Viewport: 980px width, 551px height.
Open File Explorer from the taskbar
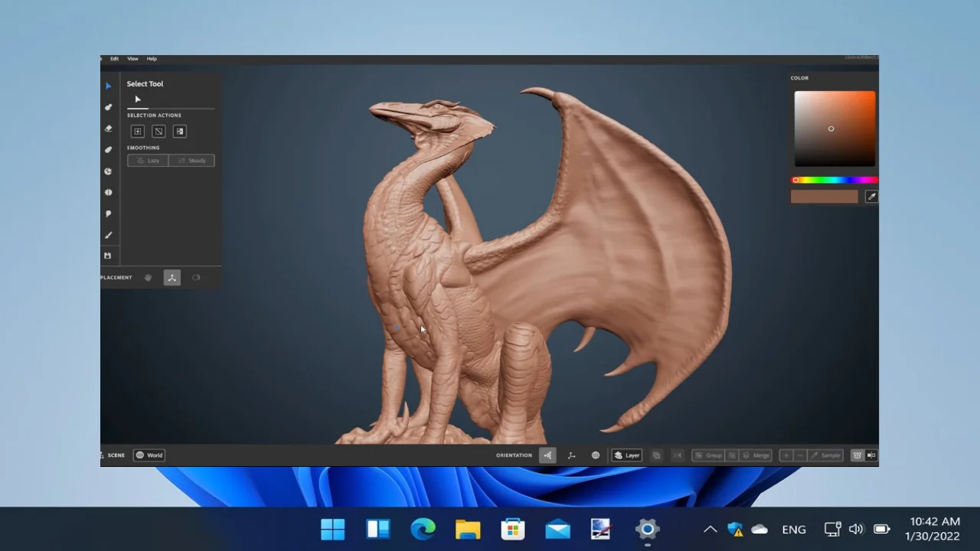click(x=468, y=529)
